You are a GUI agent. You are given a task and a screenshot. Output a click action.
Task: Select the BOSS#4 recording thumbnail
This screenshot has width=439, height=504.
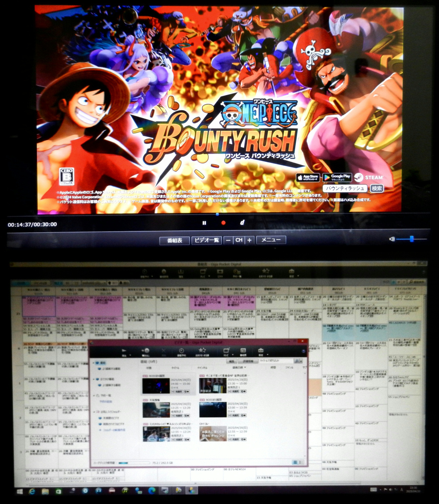156,386
